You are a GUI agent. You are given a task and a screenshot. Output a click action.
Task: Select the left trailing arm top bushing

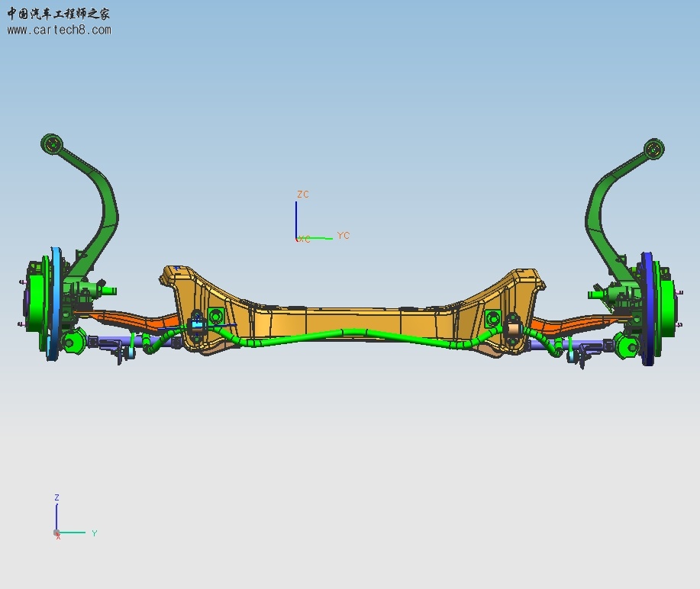pyautogui.click(x=52, y=144)
